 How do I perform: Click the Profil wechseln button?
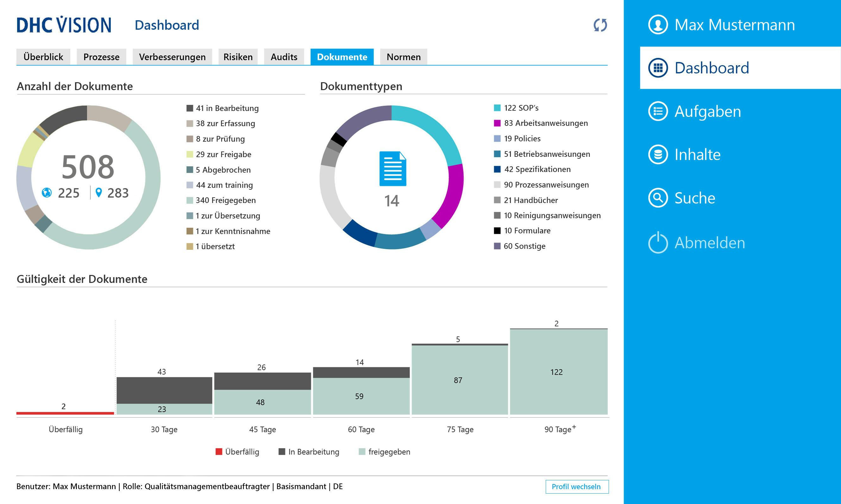pos(577,487)
